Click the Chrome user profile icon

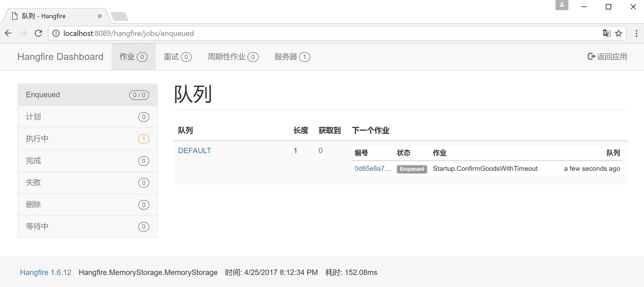pos(562,5)
